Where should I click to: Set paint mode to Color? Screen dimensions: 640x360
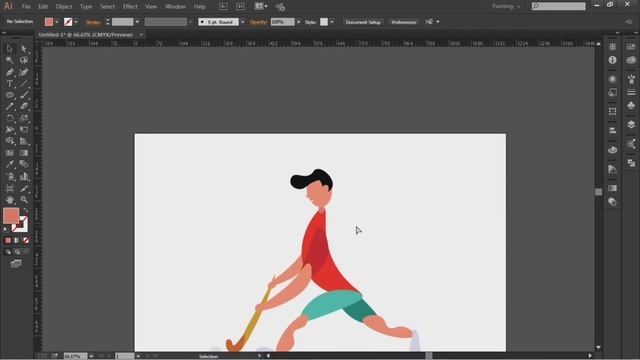[x=8, y=240]
